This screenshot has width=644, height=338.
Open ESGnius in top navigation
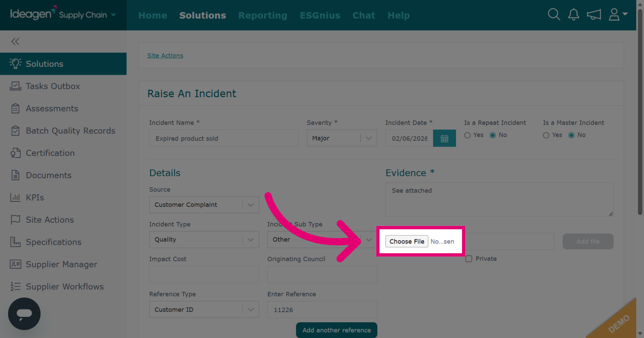(x=320, y=15)
